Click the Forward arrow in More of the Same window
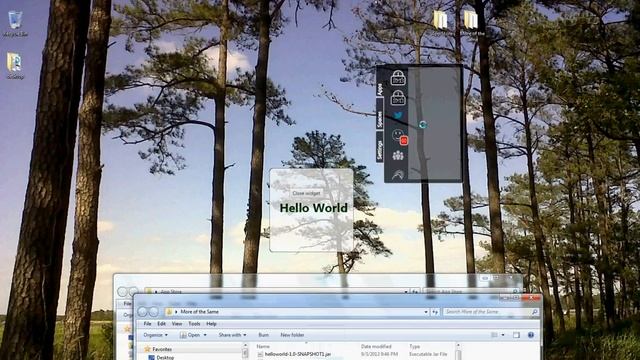Viewport: 640px width, 360px height. click(x=153, y=312)
